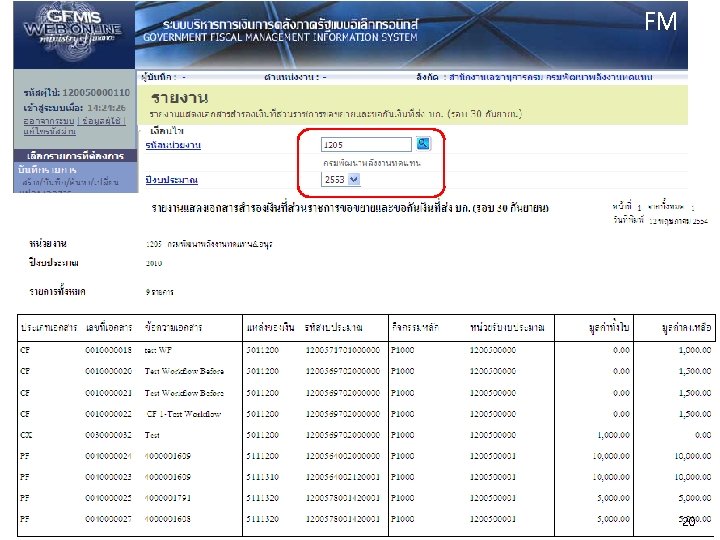Click the '9 รายการ' total items value
The image size is (720, 540).
(x=159, y=292)
